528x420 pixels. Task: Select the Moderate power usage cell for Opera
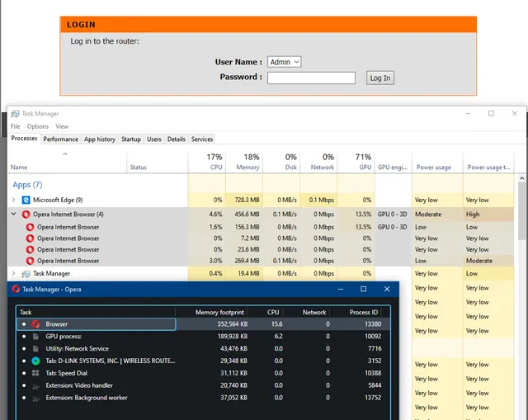click(437, 215)
